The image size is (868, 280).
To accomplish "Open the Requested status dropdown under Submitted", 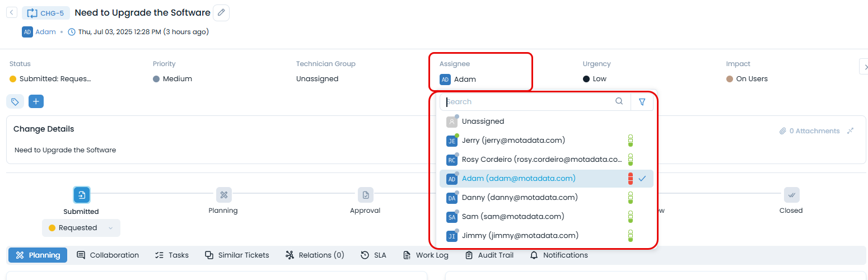I will (81, 228).
